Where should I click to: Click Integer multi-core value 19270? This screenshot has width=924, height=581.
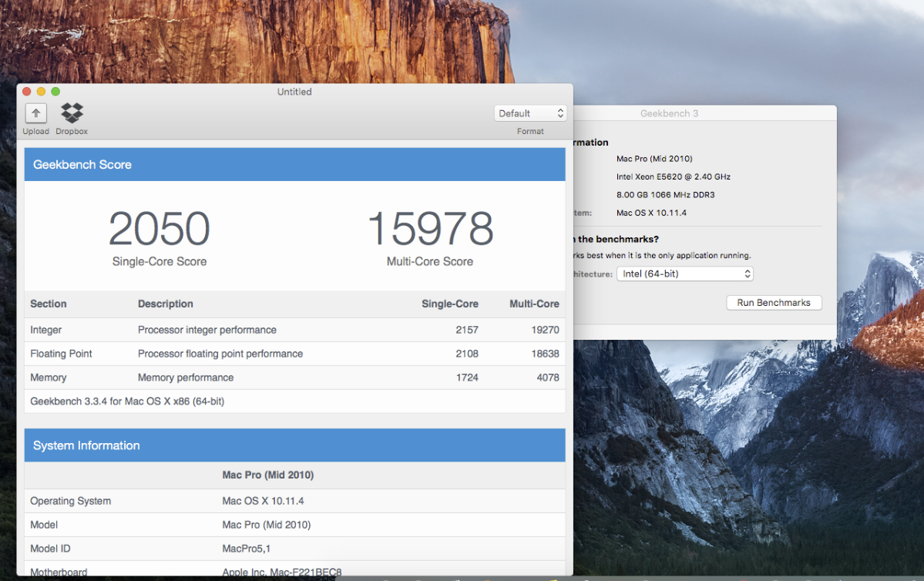click(545, 330)
